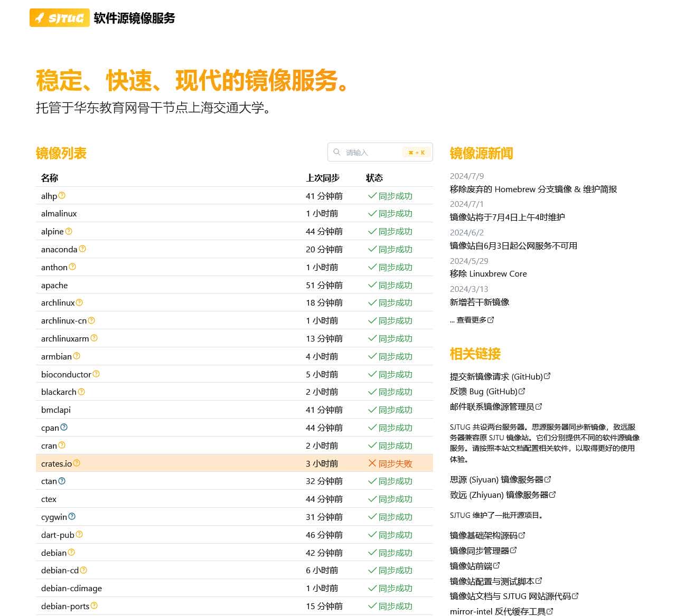This screenshot has height=616, width=676.
Task: Open the crates.io mirror entry
Action: coord(57,463)
